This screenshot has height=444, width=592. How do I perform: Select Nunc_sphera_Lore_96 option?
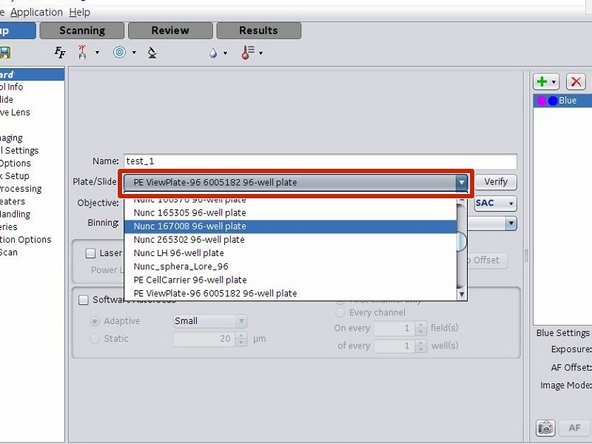coord(290,267)
